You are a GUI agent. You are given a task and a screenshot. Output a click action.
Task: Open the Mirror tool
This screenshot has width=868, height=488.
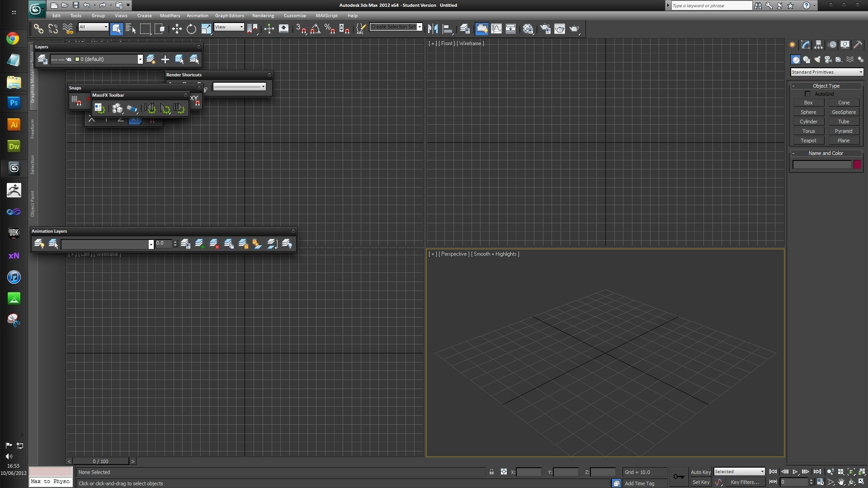pyautogui.click(x=433, y=29)
